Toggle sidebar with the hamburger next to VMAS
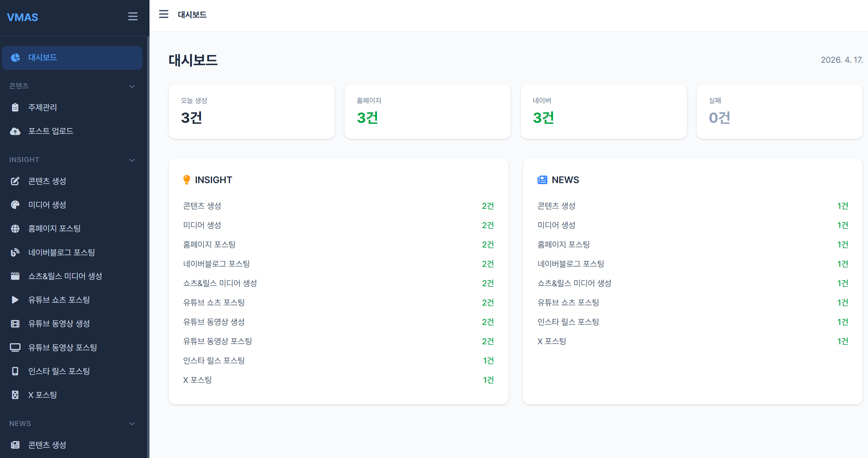 pyautogui.click(x=133, y=16)
